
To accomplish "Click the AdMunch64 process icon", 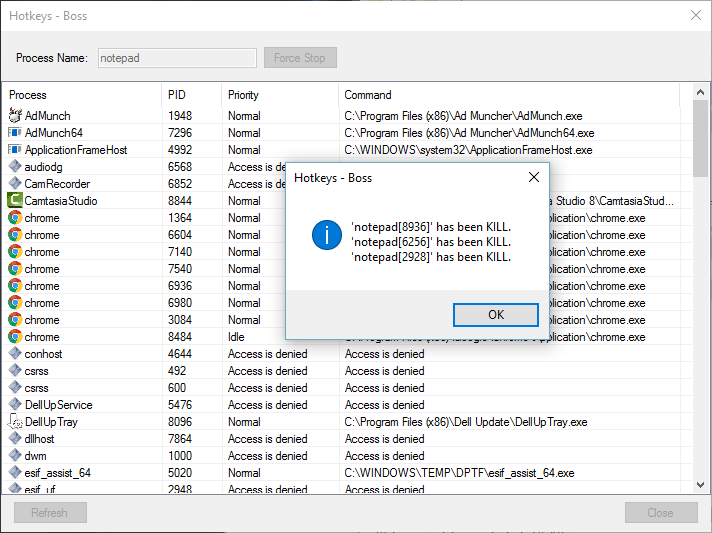I will (15, 133).
